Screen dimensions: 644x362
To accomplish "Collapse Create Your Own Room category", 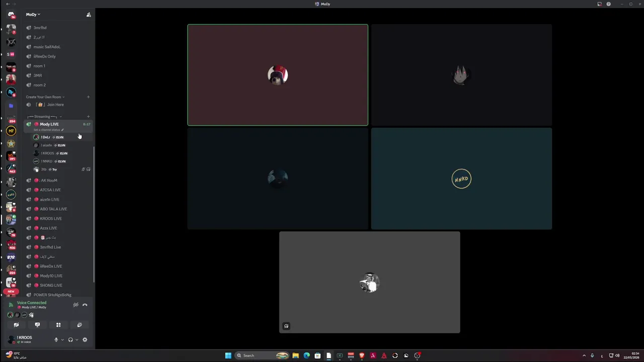I will tap(45, 97).
